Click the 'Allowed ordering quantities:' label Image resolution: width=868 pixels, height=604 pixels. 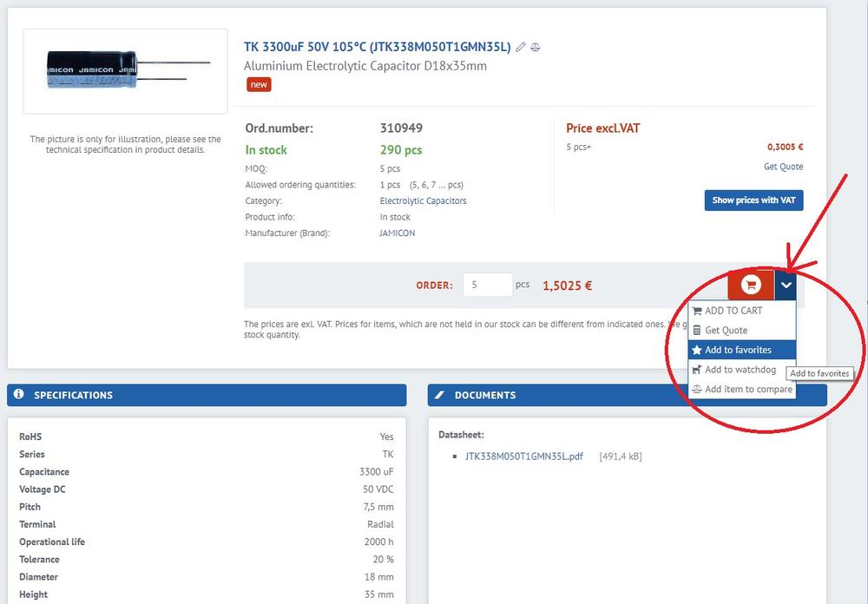pos(300,185)
